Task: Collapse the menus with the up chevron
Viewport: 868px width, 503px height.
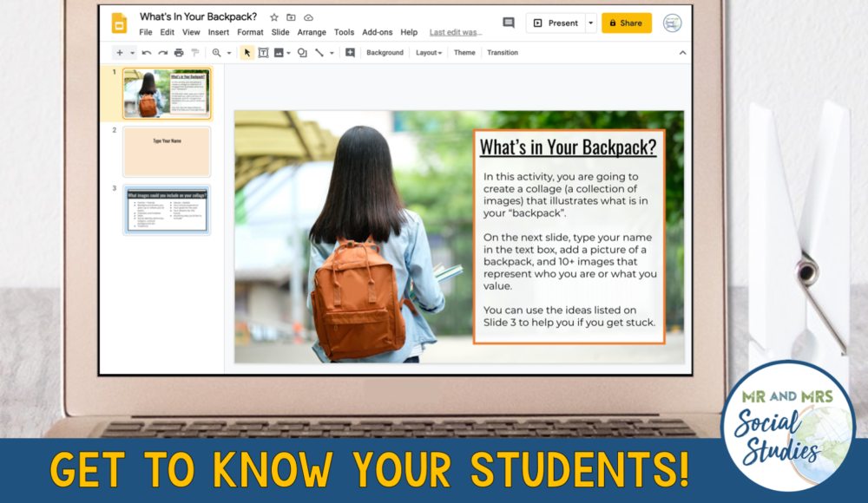Action: 682,53
